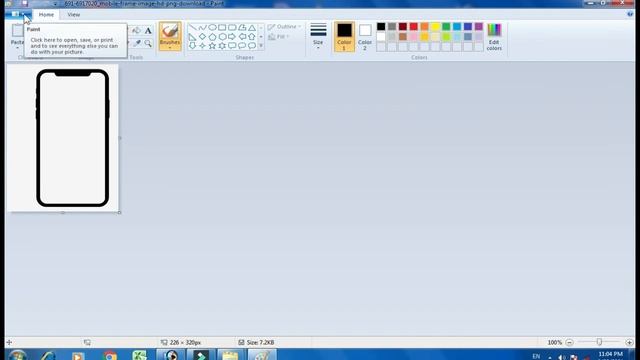
Task: Open the Windows Start button
Action: tap(17, 356)
